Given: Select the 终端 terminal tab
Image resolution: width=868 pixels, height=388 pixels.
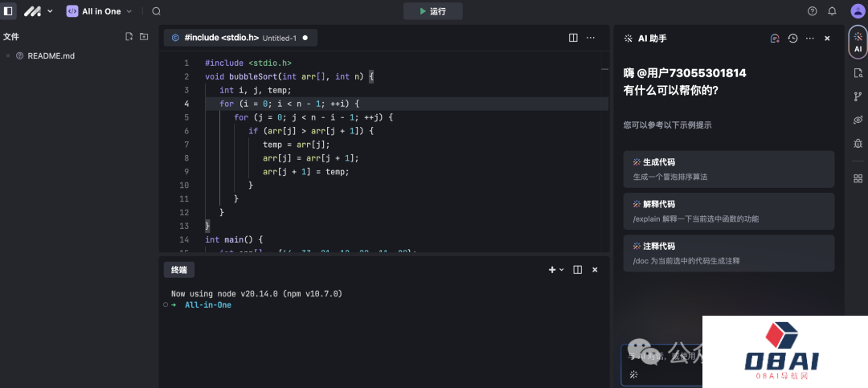Looking at the screenshot, I should (x=178, y=270).
